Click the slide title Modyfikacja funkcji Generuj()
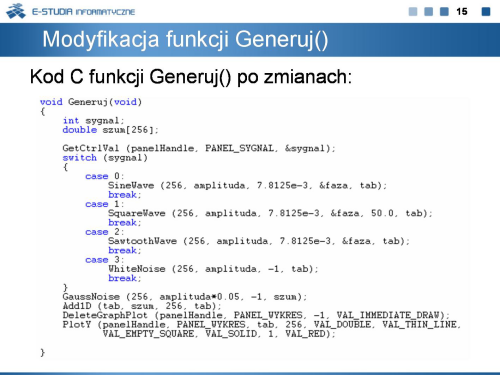Image resolution: width=500 pixels, height=375 pixels. (x=185, y=40)
